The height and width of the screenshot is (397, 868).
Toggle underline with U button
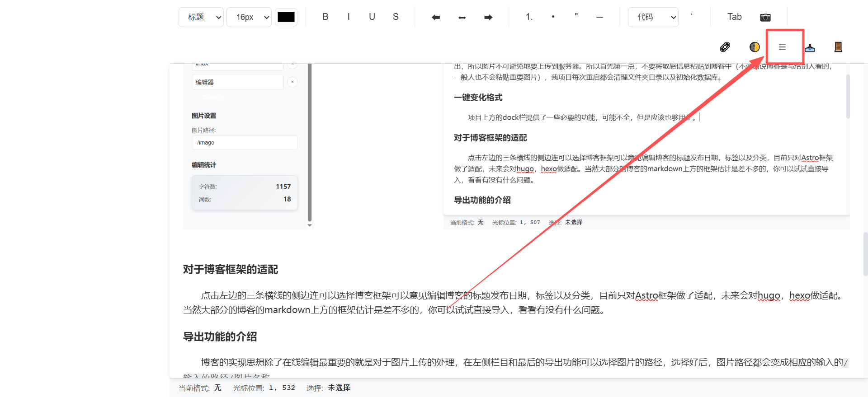pos(372,17)
